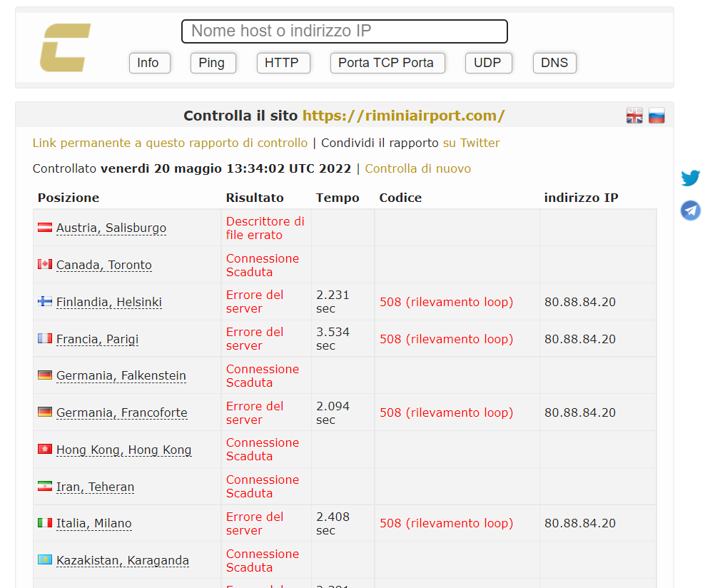Run a DNS check button
The height and width of the screenshot is (588, 710).
(554, 63)
